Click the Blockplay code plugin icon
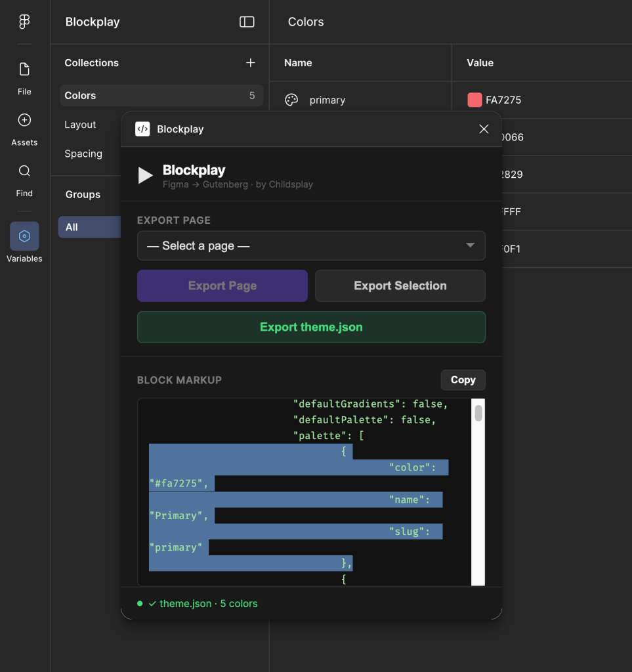The image size is (632, 672). tap(142, 129)
